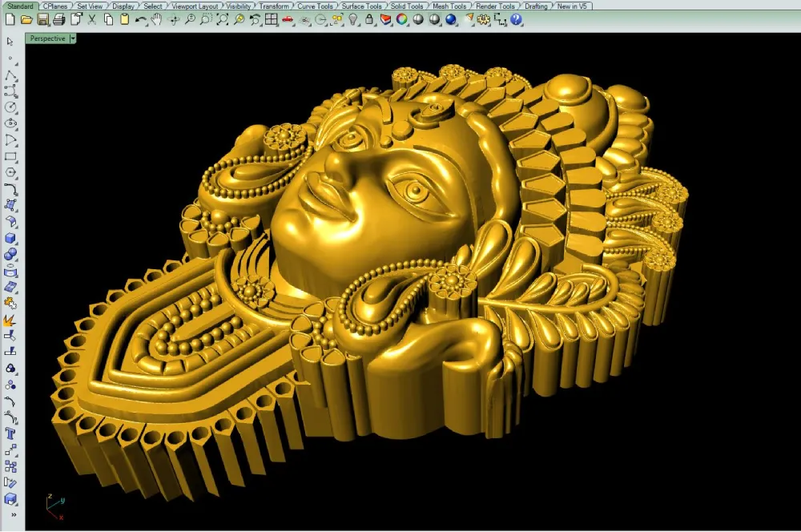Toggle the light bulb hide objects icon
801x532 pixels.
[x=353, y=20]
